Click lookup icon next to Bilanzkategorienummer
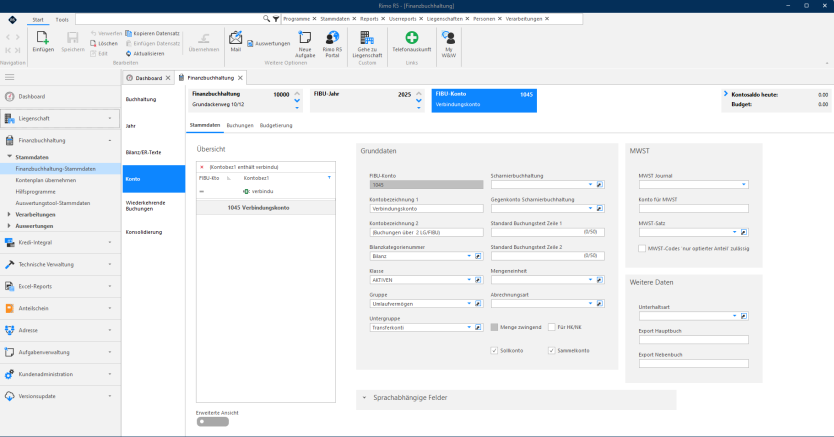834x437 pixels. (x=478, y=256)
